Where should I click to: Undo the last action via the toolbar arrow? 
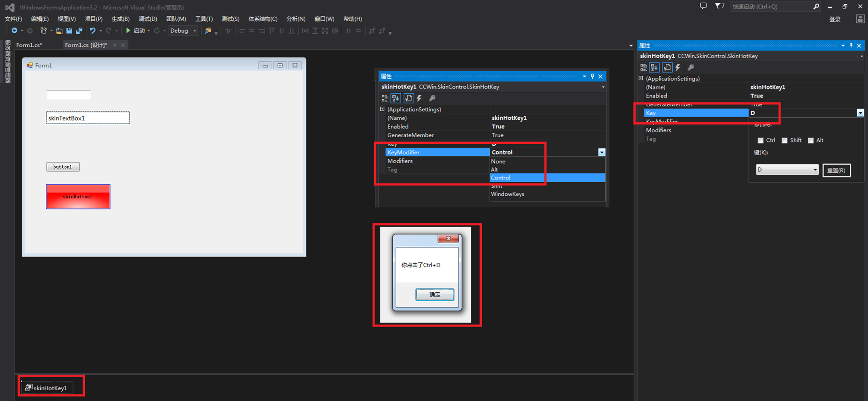93,31
